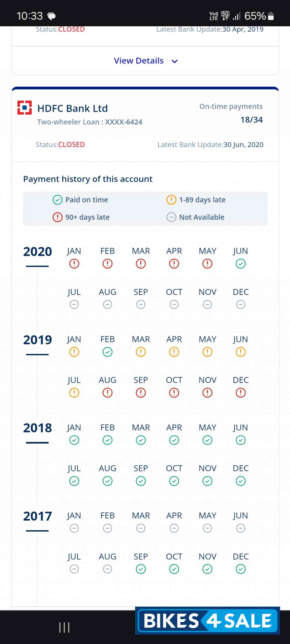Tap the 1-89 days late legend icon

(171, 200)
